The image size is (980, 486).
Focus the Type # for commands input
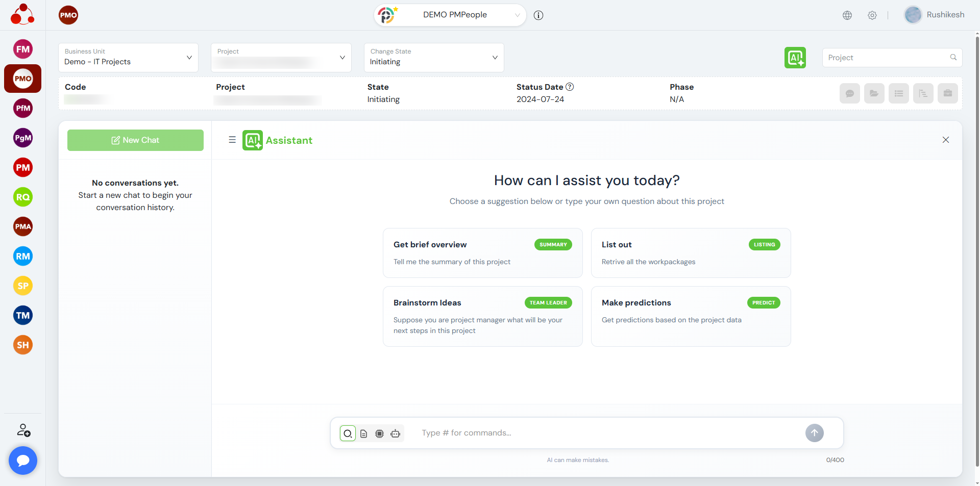[607, 433]
